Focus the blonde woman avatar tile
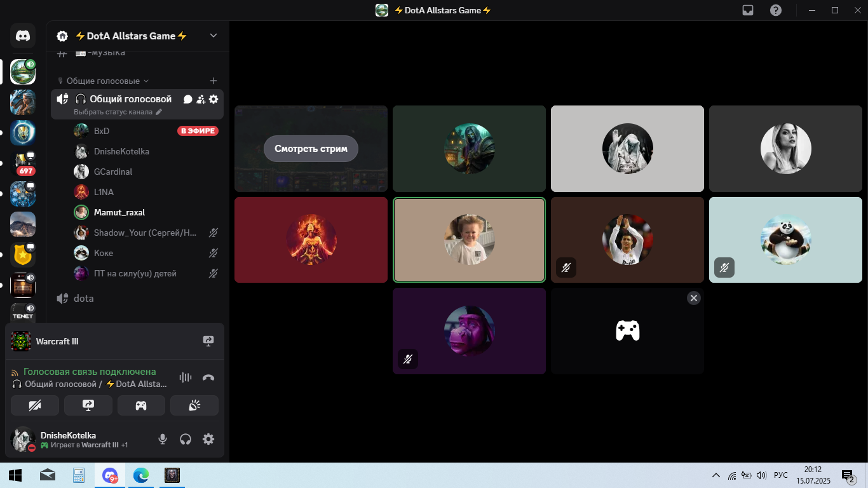This screenshot has height=488, width=868. pyautogui.click(x=785, y=149)
